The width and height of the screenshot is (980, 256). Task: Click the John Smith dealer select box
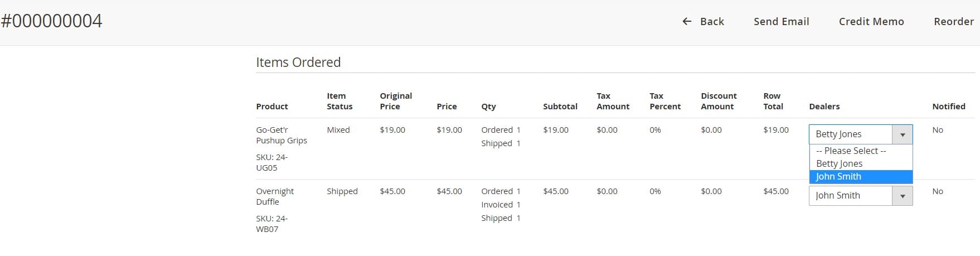coord(861,196)
